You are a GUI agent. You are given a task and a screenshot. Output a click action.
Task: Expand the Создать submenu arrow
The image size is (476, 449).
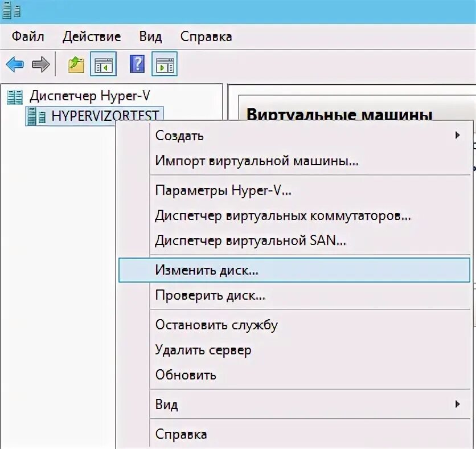tap(457, 136)
